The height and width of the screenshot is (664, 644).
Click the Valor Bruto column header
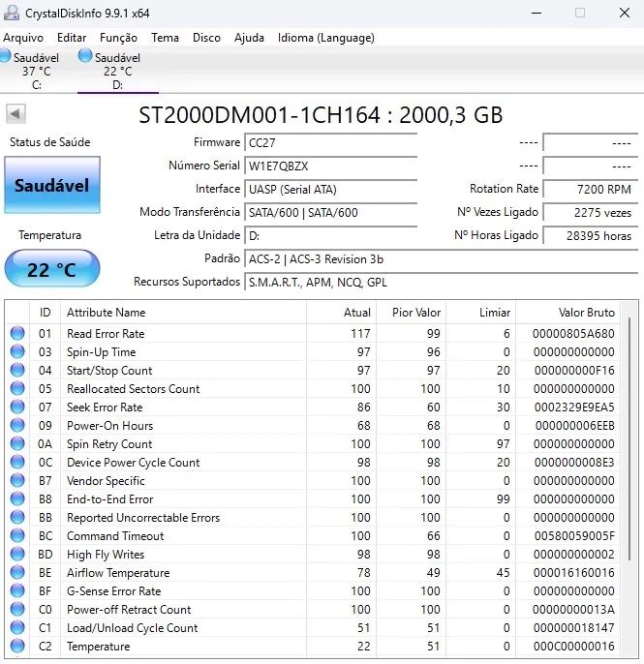[x=568, y=313]
